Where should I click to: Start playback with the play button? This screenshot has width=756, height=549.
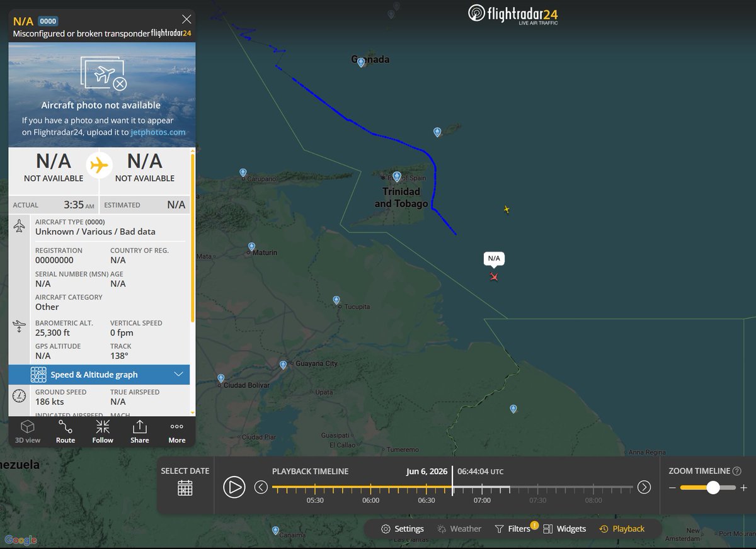pos(234,487)
